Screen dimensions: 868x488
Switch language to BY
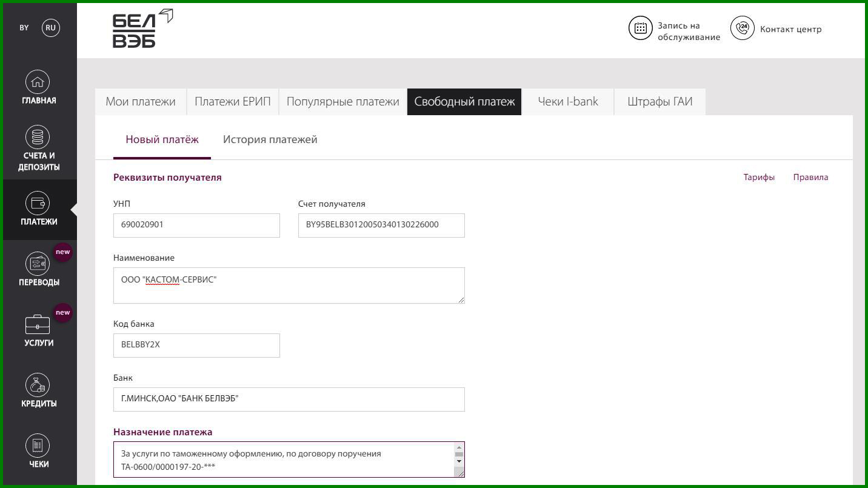point(24,28)
